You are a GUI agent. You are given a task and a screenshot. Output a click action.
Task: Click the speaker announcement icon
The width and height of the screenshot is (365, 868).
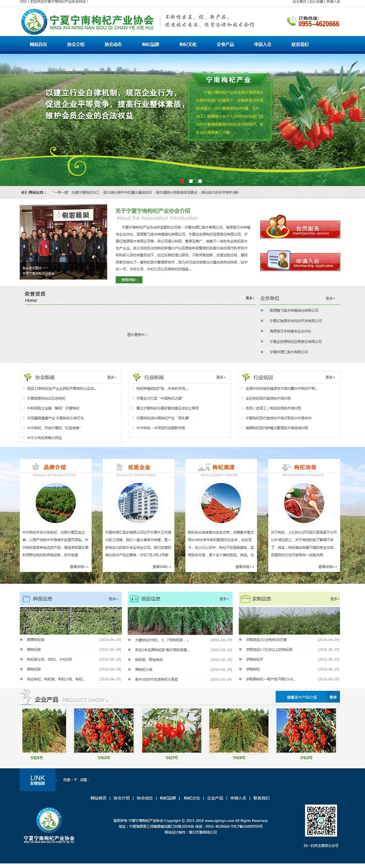24,192
